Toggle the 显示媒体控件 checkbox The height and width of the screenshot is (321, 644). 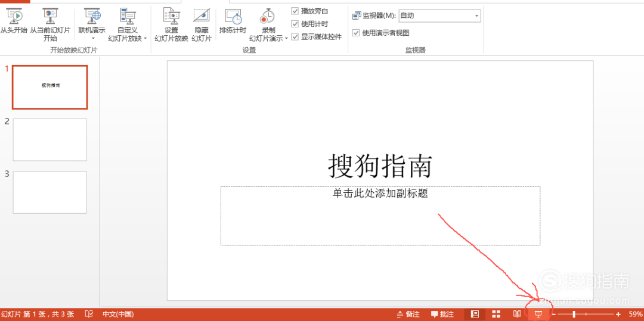(x=295, y=36)
